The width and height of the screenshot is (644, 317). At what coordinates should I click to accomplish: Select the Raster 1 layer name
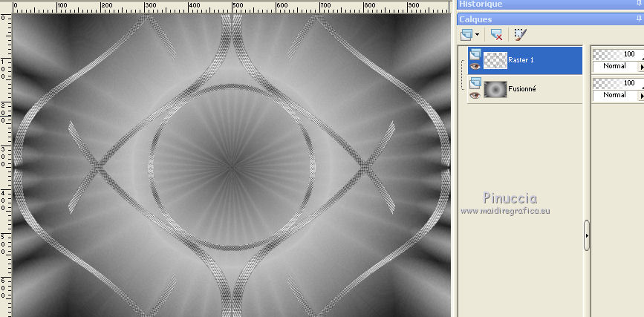(521, 60)
